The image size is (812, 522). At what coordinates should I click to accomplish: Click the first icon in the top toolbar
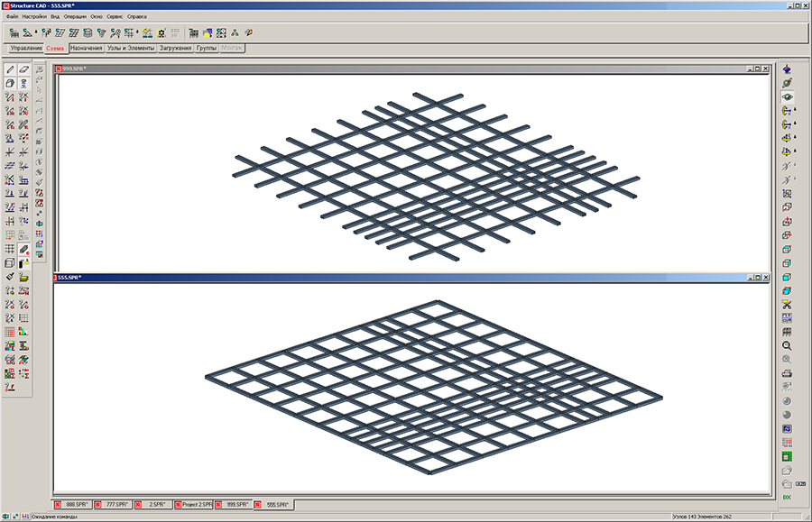point(14,32)
